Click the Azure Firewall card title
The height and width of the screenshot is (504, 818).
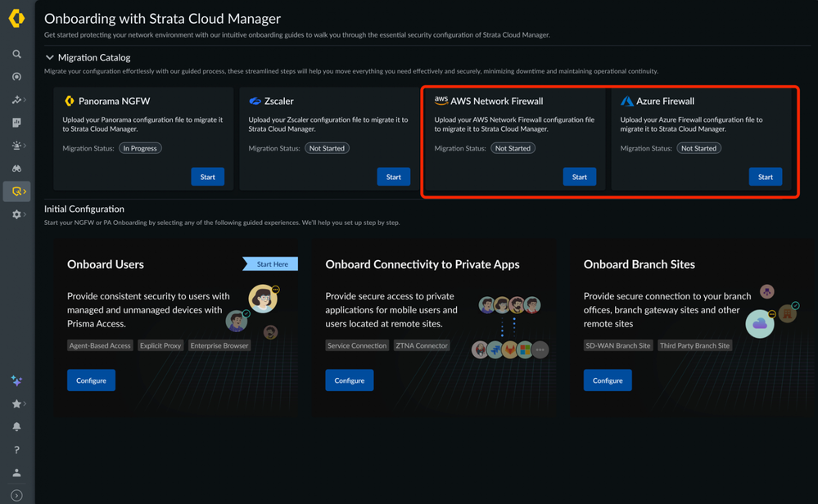[665, 101]
